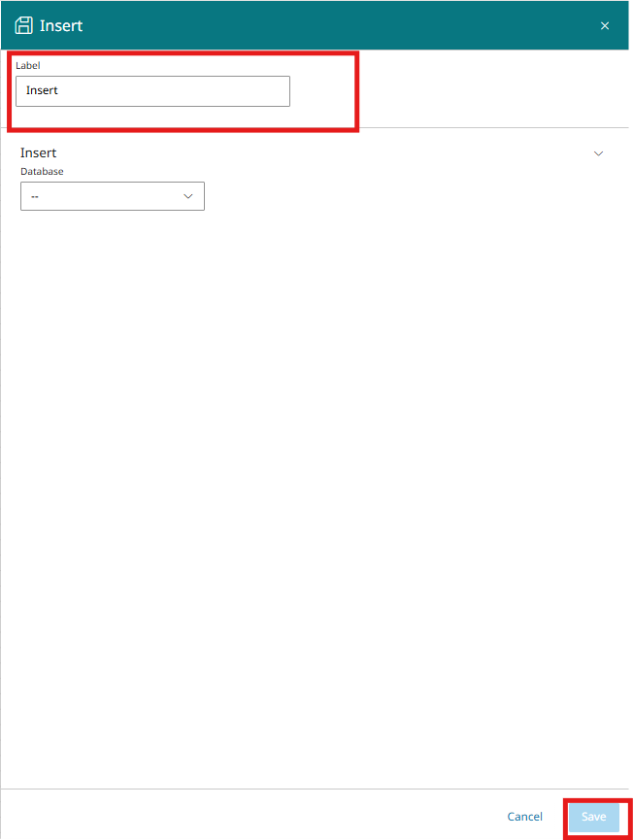Click the Save button
633x840 pixels.
tap(593, 817)
